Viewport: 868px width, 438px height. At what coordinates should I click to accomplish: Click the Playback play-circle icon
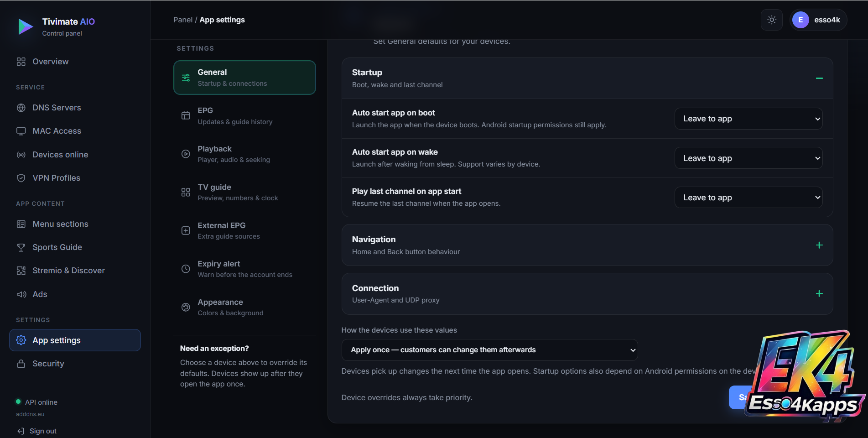186,154
